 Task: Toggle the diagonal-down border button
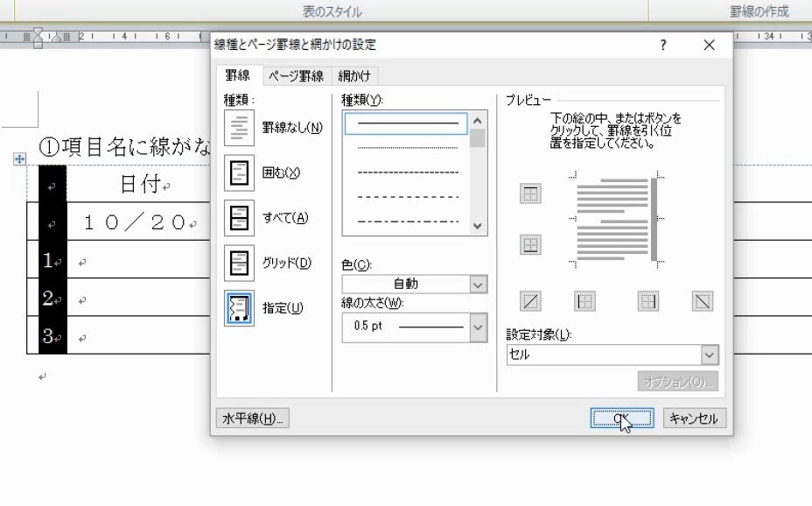click(703, 301)
